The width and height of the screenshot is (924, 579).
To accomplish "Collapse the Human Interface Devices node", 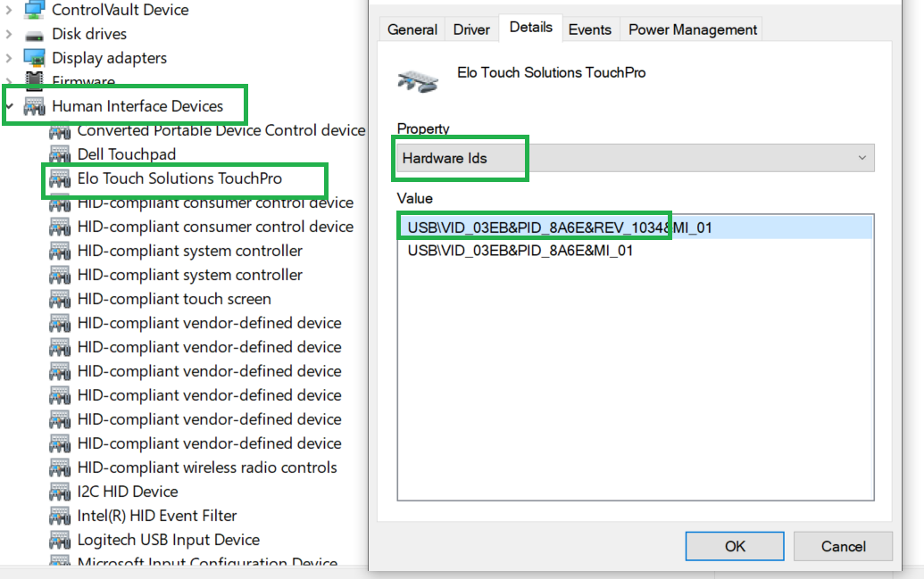I will [10, 106].
